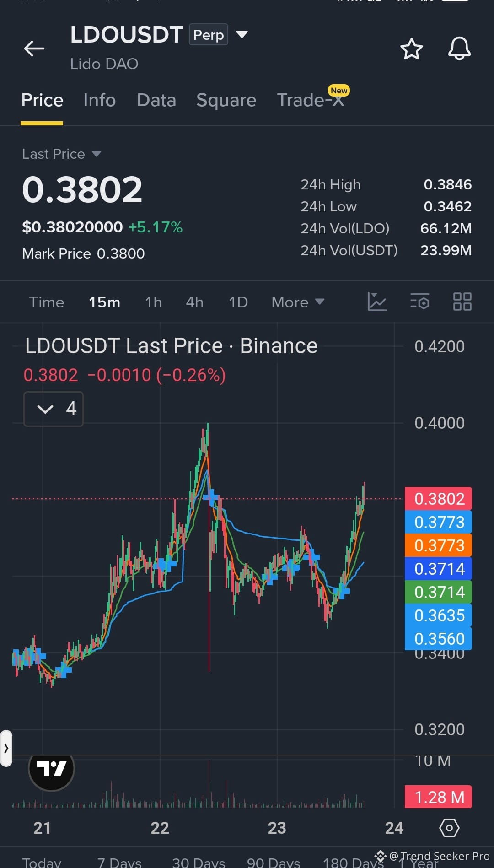Image resolution: width=494 pixels, height=868 pixels.
Task: Click the date 23 on time axis
Action: click(x=277, y=828)
